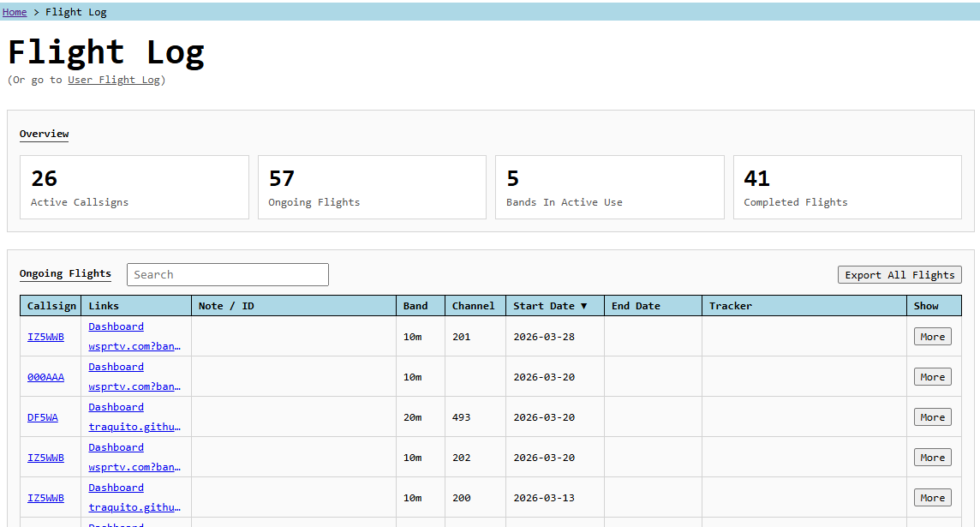This screenshot has width=980, height=527.
Task: Open the User Flight Log link
Action: tap(114, 80)
